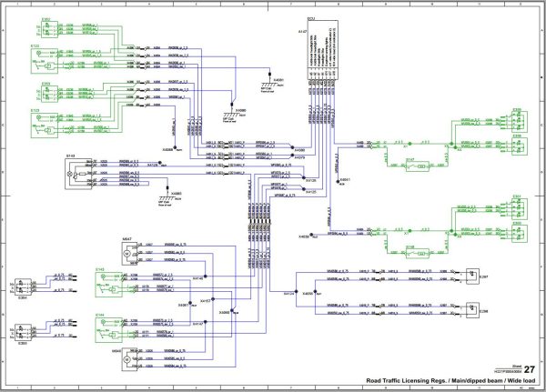Viewport: 546px width, 392px height.
Task: Click the X4380 junction node
Action: 292,147
